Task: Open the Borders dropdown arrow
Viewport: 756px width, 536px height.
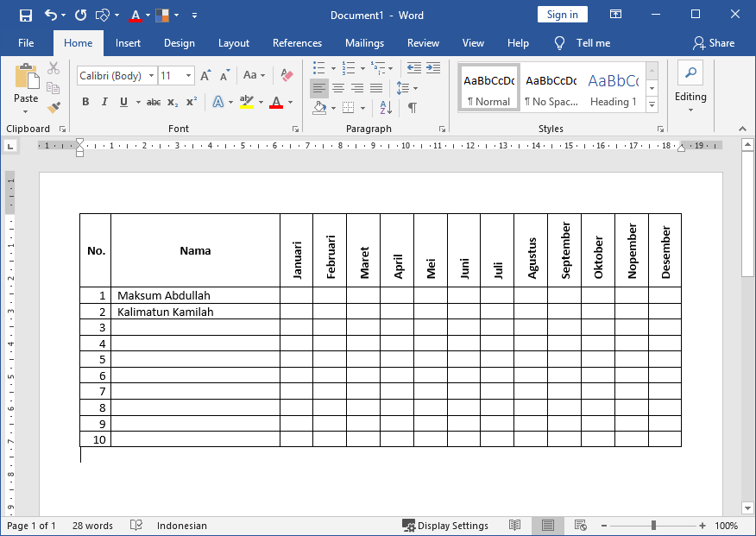Action: pos(362,108)
